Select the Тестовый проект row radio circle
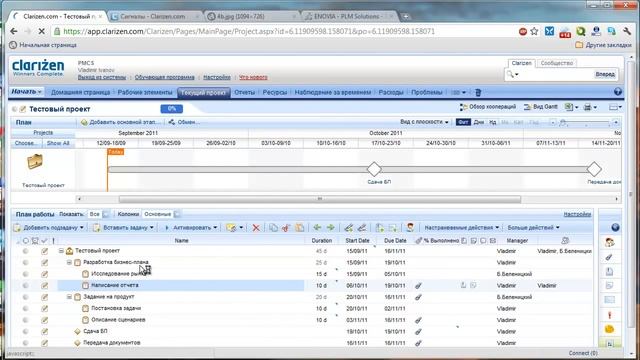The image size is (640, 360). (26, 251)
